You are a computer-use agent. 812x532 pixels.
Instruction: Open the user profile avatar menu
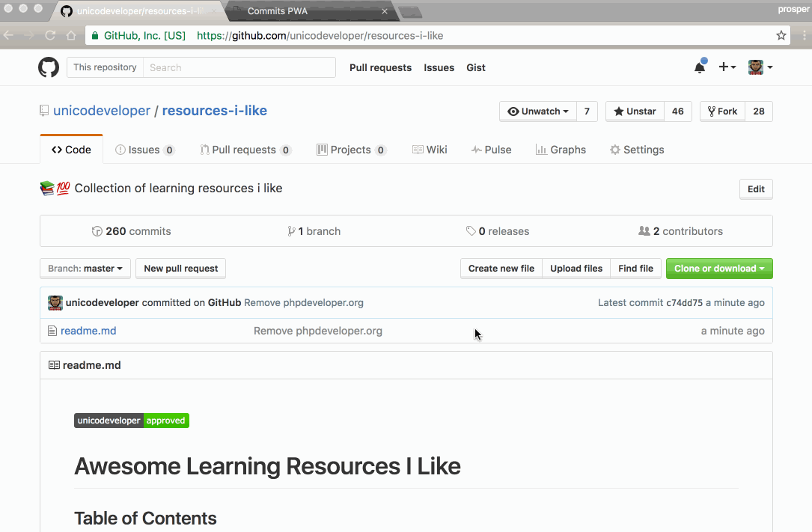point(760,67)
